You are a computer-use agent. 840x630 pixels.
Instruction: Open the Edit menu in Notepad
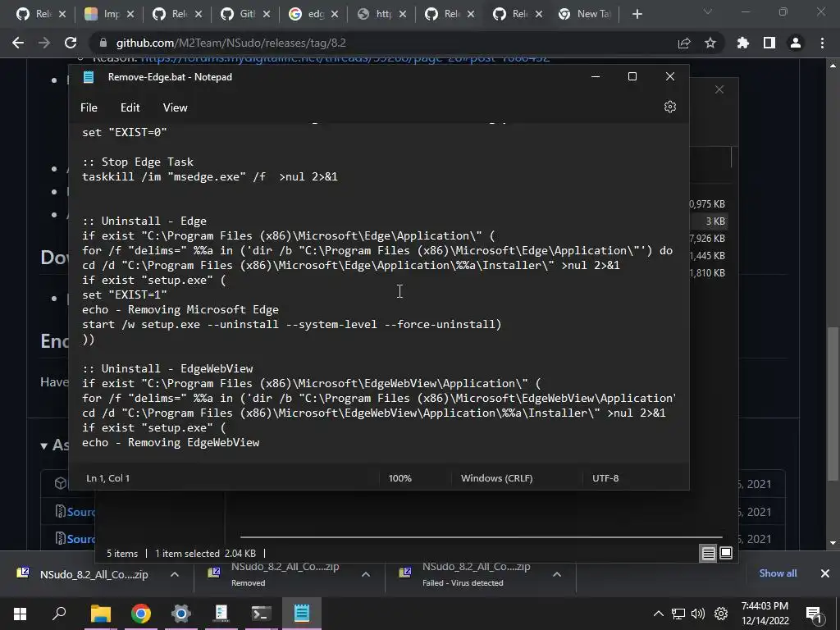click(x=130, y=107)
